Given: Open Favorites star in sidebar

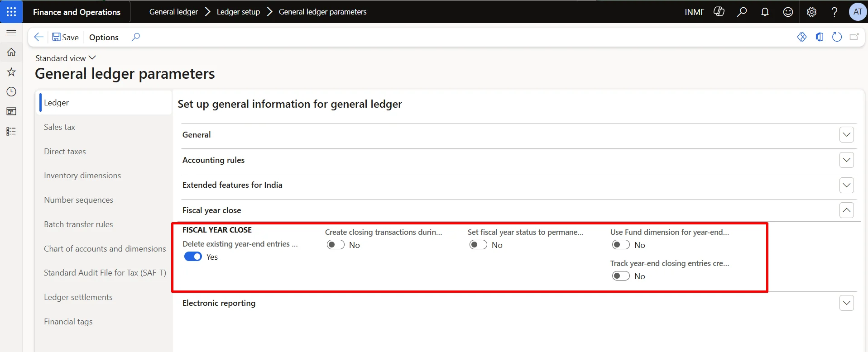Looking at the screenshot, I should click(x=11, y=72).
